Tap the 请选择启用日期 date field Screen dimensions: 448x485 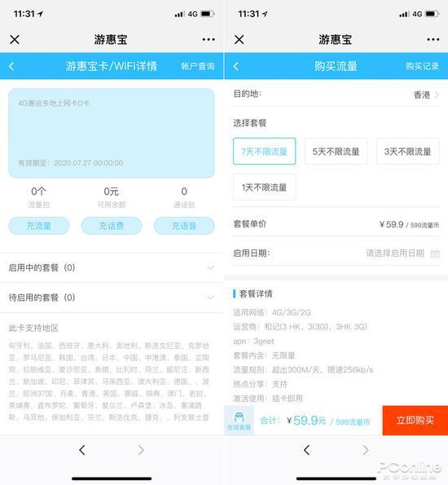pyautogui.click(x=395, y=254)
